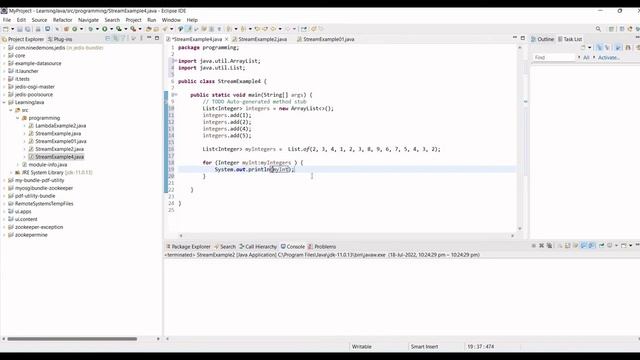Image resolution: width=640 pixels, height=360 pixels.
Task: Maximize the editor area
Action: coord(523,38)
